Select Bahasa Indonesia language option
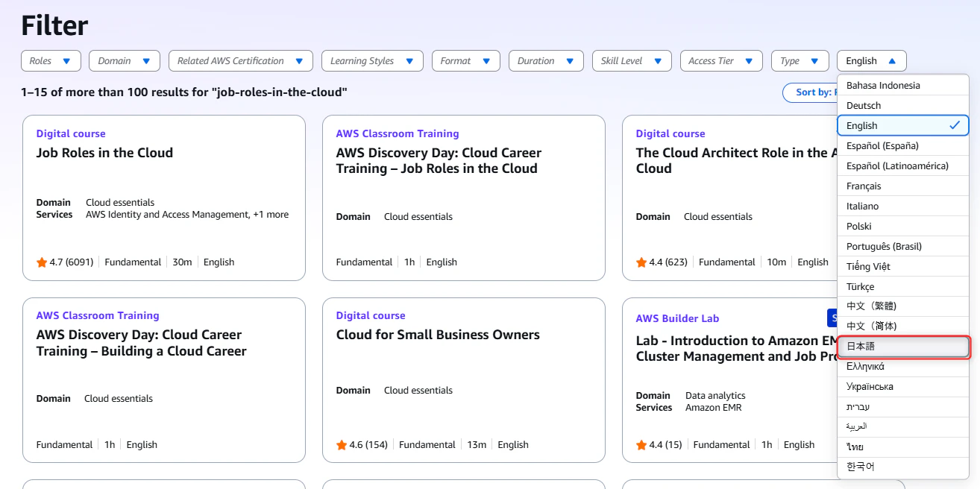 [903, 85]
